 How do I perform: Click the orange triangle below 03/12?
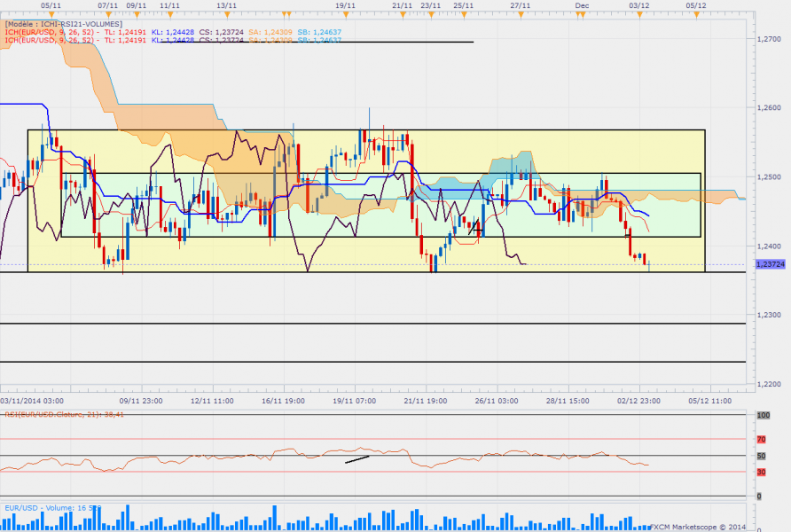tap(639, 15)
